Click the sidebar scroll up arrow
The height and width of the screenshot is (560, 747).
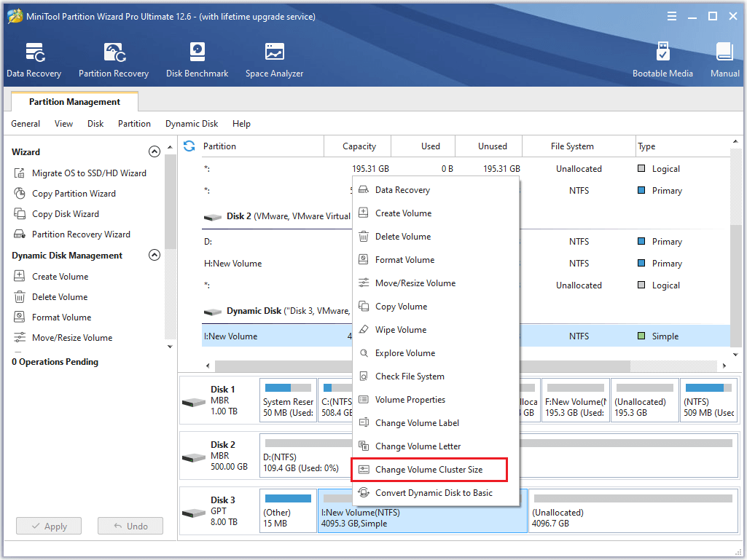170,147
